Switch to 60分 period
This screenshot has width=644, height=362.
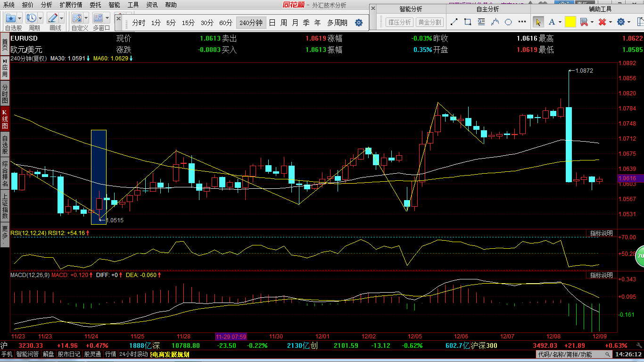(x=226, y=23)
